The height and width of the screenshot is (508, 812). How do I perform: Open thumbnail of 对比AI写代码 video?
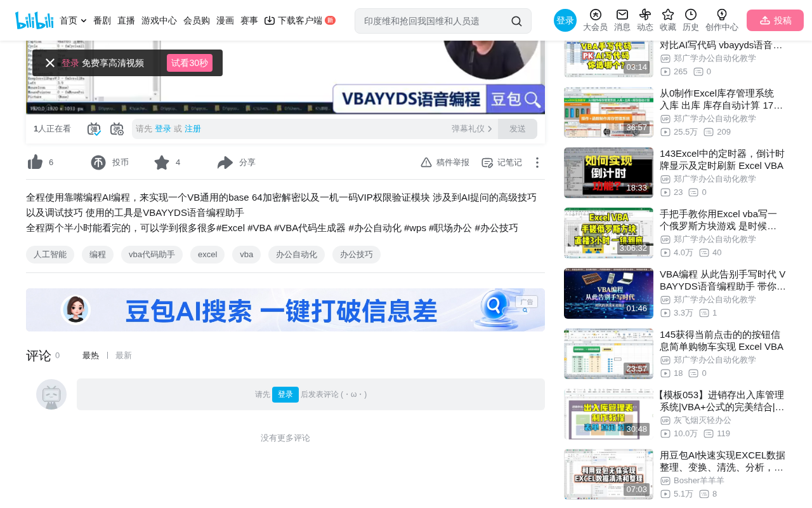click(x=608, y=59)
